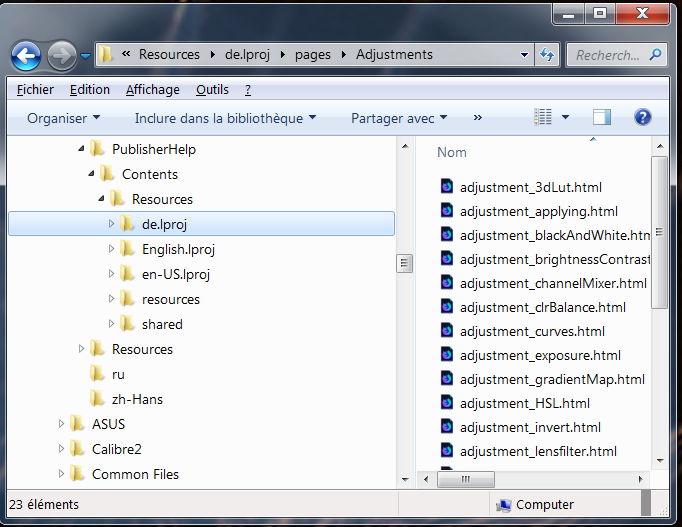Open Inclure dans la bibliothèque dropdown
Screen dimensions: 682x527
pyautogui.click(x=225, y=118)
